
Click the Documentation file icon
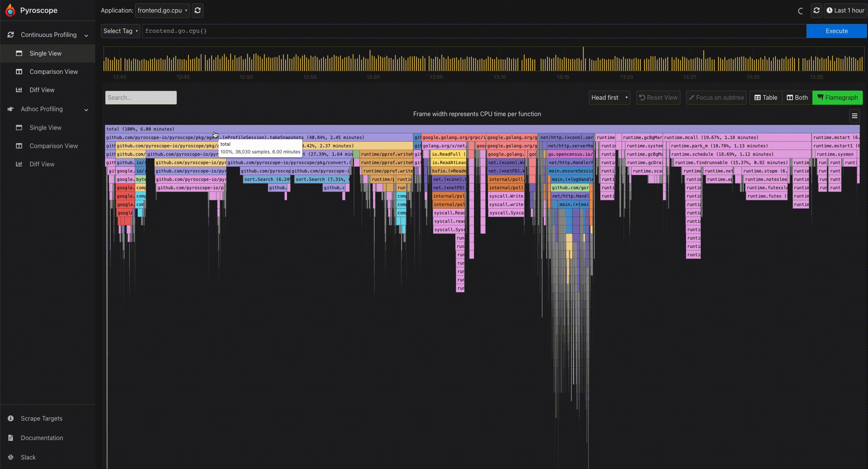(11, 438)
